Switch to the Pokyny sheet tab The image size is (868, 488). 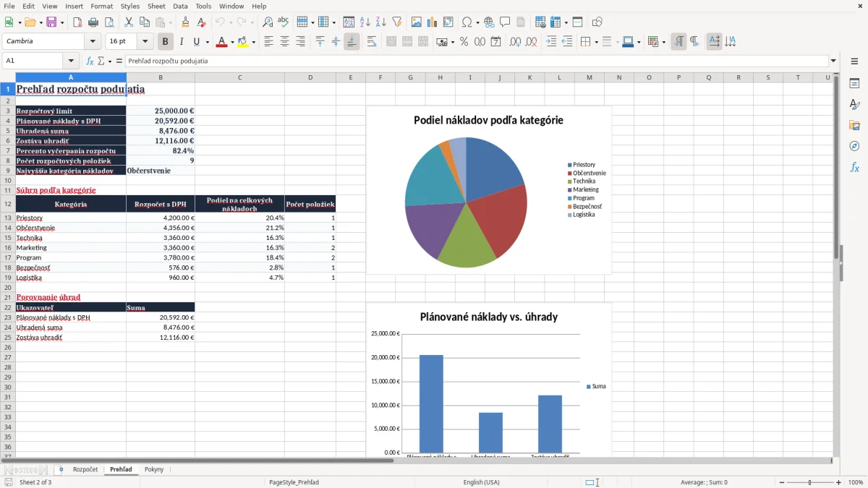coord(154,469)
